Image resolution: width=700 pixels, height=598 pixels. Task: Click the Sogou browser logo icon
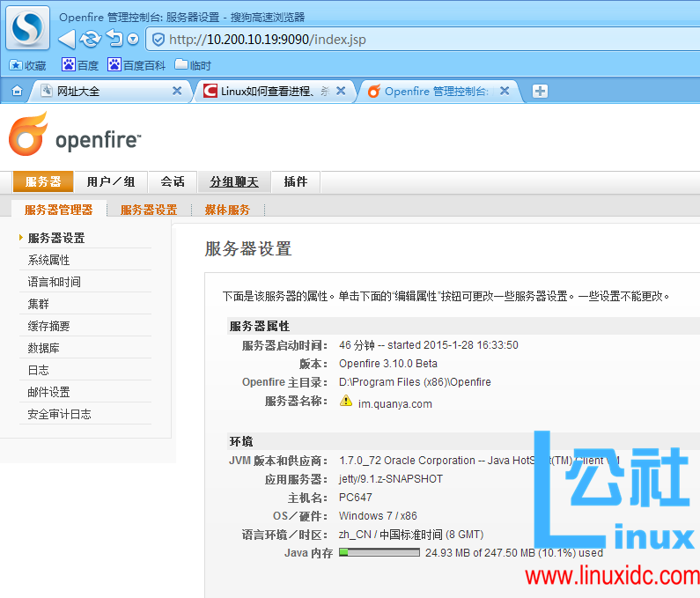(27, 27)
